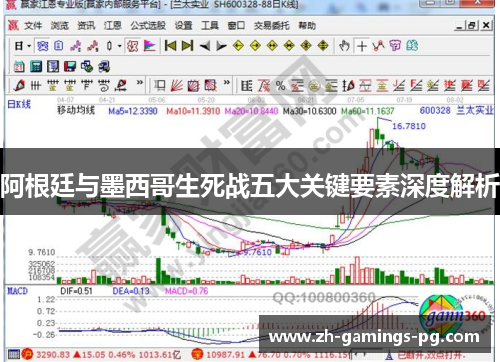Open the 江恩 menu
Image resolution: width=500 pixels, height=362 pixels.
(x=113, y=26)
